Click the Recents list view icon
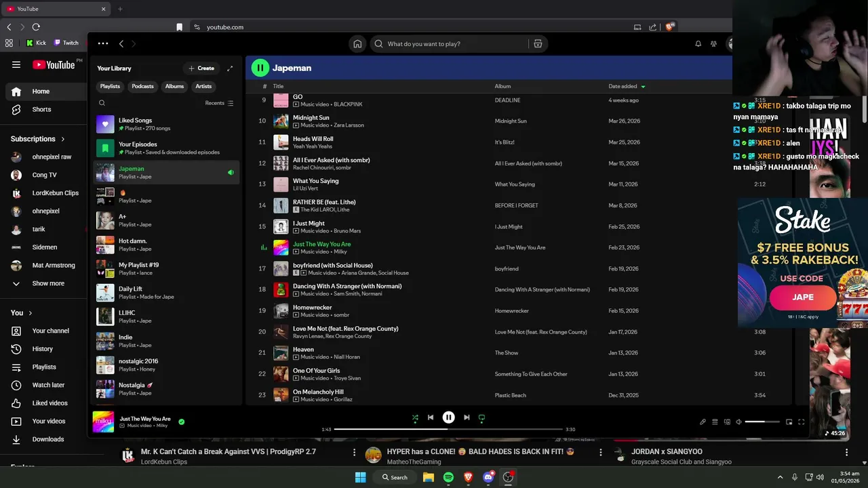 (231, 103)
